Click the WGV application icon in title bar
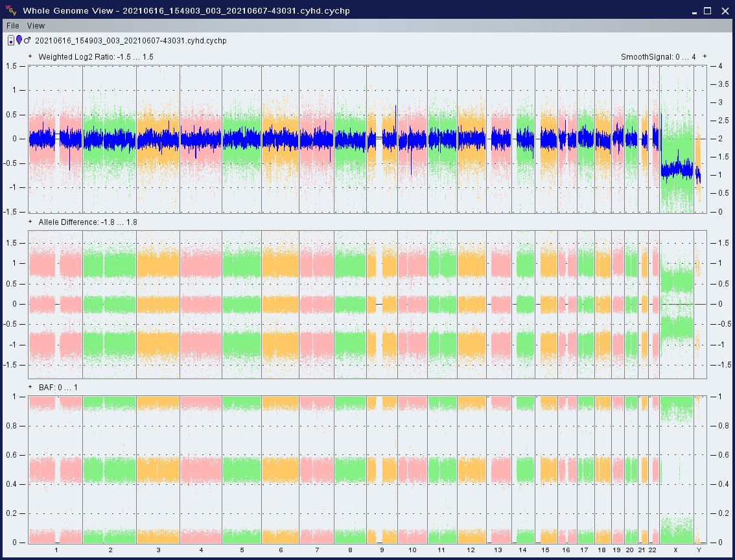This screenshot has height=560, width=735. 10,10
